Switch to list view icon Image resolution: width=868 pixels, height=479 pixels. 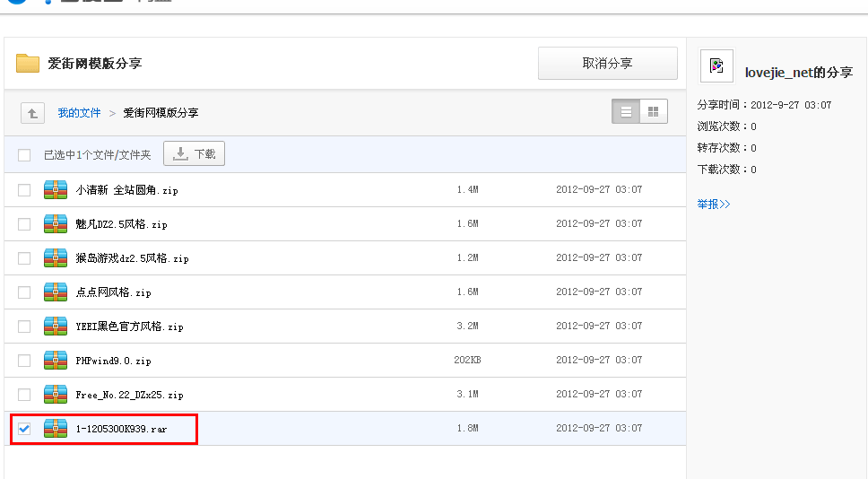pyautogui.click(x=626, y=112)
